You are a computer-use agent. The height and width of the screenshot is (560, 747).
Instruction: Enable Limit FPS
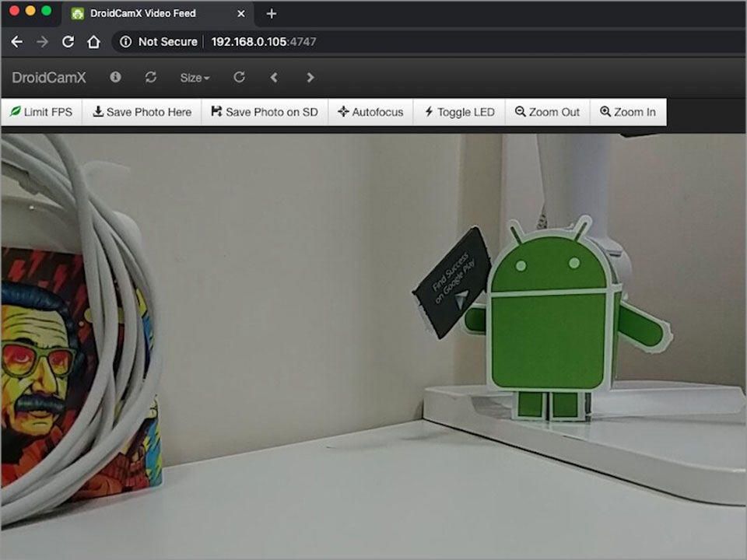click(42, 112)
